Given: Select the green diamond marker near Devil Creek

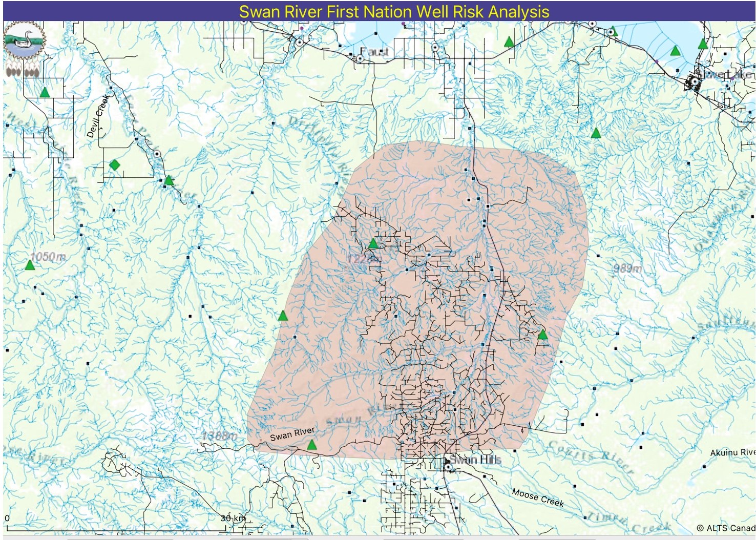Looking at the screenshot, I should point(115,165).
